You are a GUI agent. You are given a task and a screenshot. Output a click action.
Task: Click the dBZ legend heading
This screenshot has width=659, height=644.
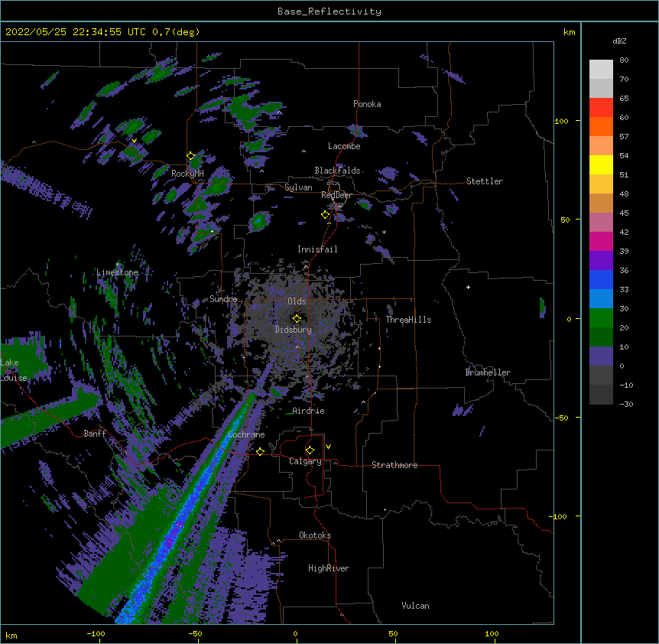619,41
